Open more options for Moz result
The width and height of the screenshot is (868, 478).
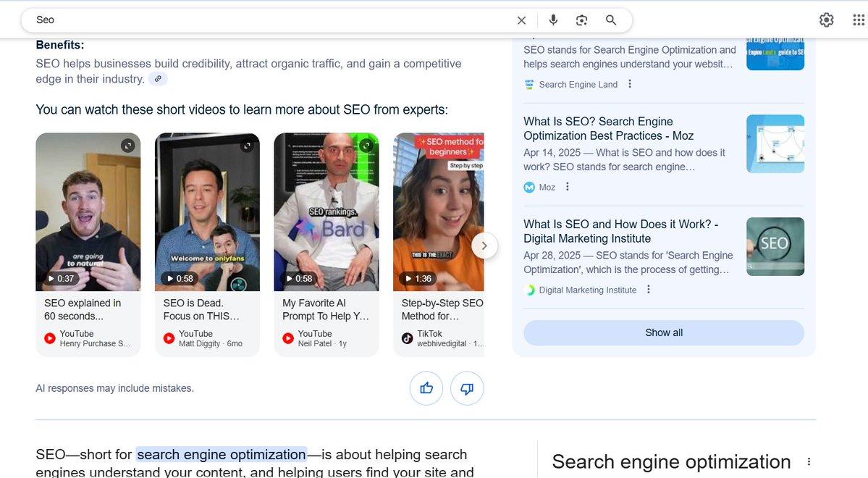pyautogui.click(x=567, y=187)
